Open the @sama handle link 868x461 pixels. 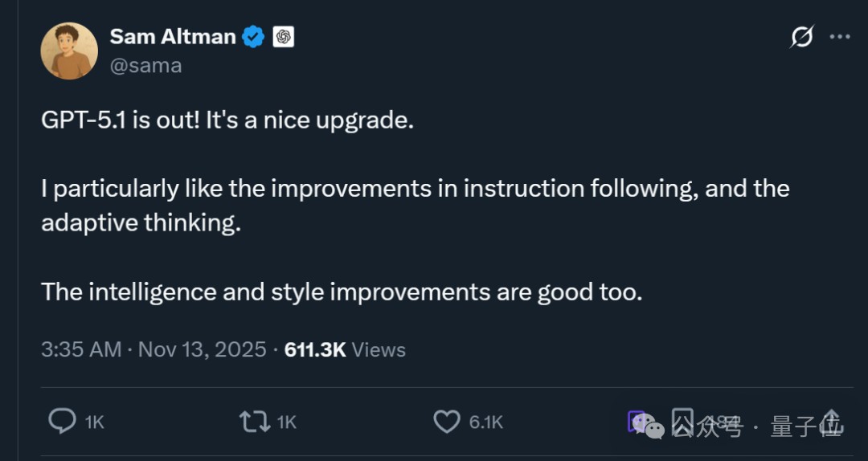point(145,66)
